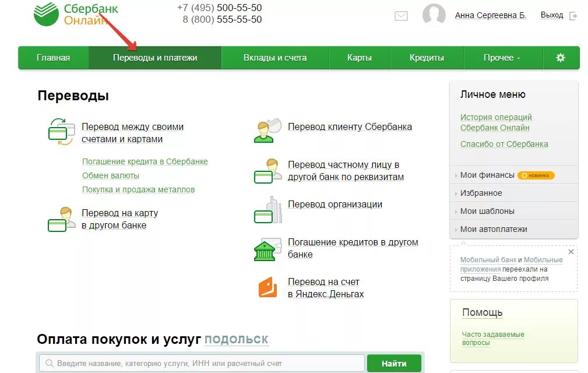Click phone number 8 (800) 555-55-50

click(x=222, y=19)
